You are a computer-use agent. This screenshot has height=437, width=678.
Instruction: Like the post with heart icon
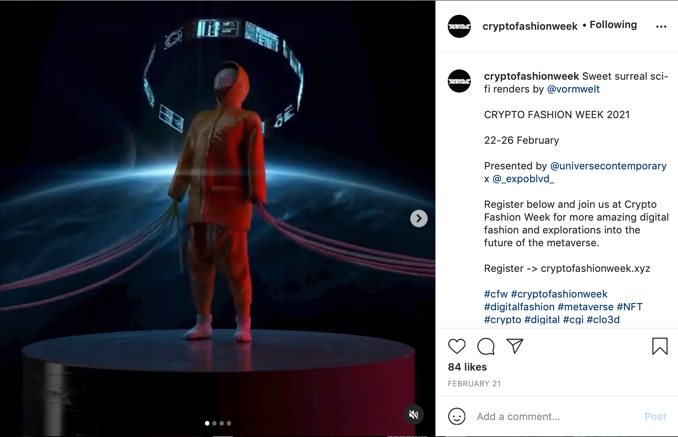[x=457, y=346]
